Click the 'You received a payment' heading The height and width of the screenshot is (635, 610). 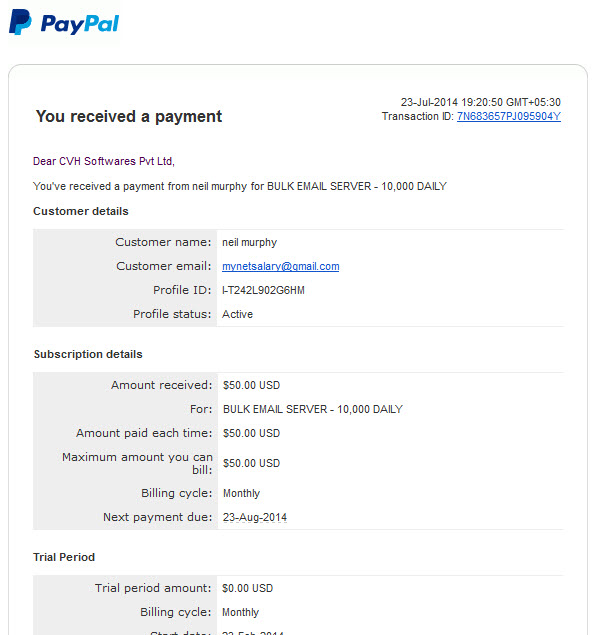click(x=129, y=117)
